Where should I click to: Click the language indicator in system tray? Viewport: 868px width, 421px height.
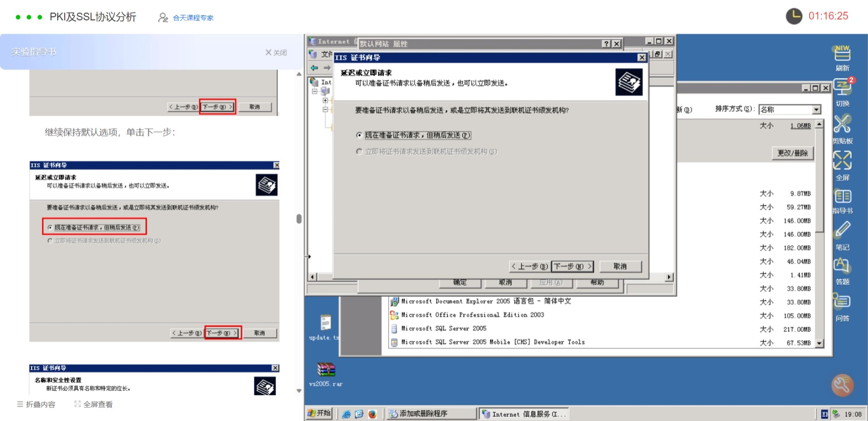pyautogui.click(x=824, y=414)
